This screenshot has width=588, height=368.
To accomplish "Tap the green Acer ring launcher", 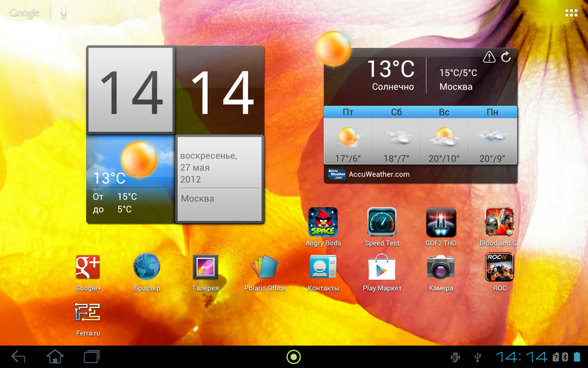I will tap(293, 357).
